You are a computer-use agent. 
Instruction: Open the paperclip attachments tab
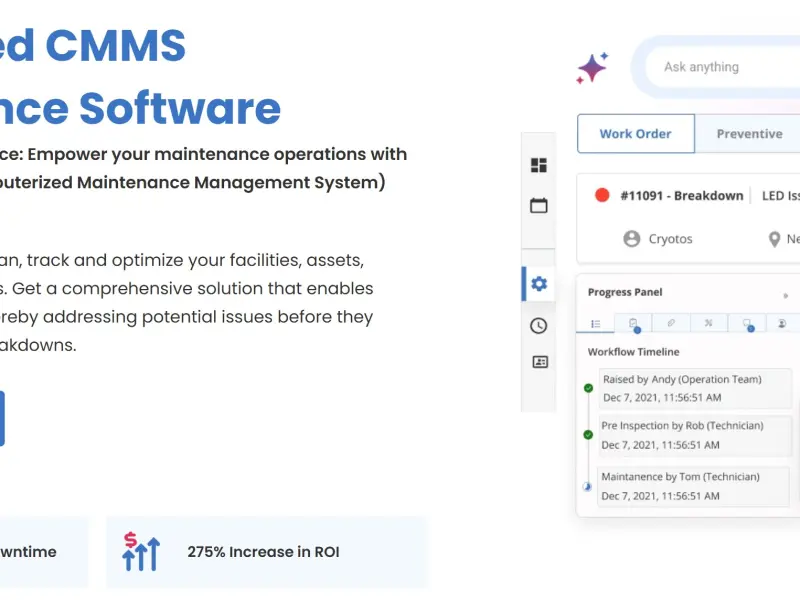[671, 323]
